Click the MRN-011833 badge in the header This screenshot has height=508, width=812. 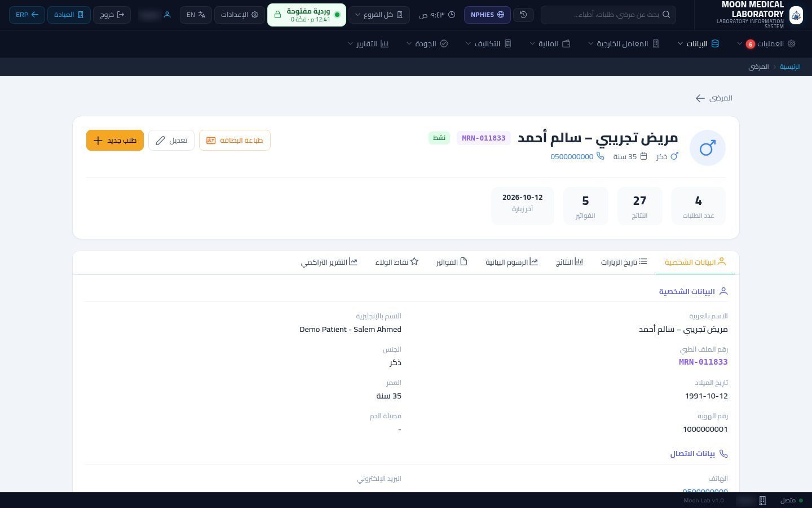tap(483, 138)
